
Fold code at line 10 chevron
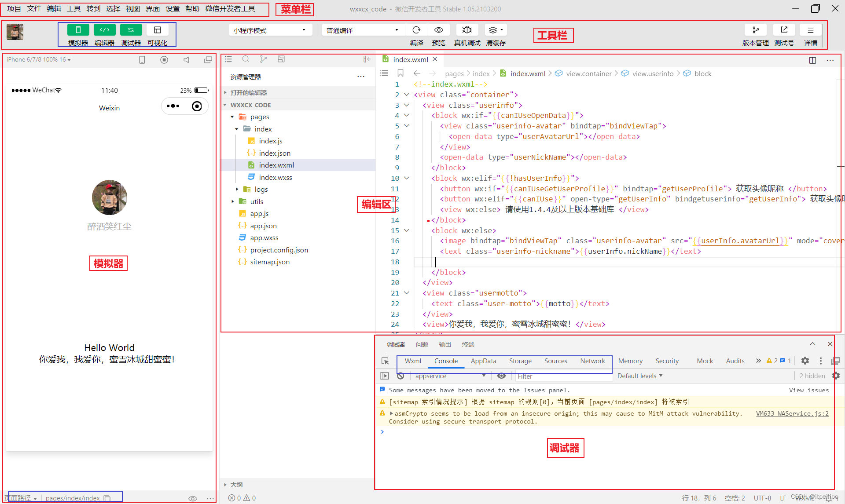(x=407, y=178)
